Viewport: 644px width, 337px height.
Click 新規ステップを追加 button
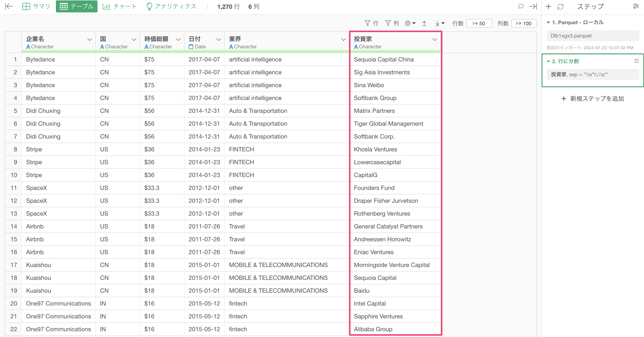pyautogui.click(x=593, y=98)
